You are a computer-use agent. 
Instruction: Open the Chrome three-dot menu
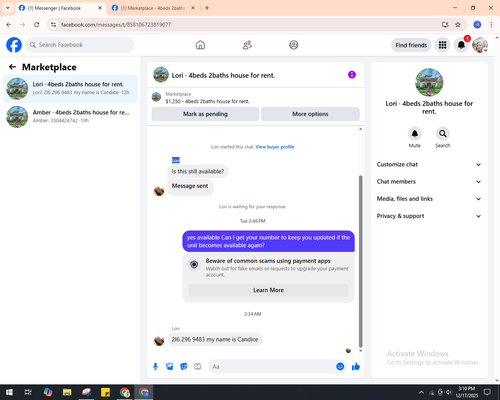491,24
